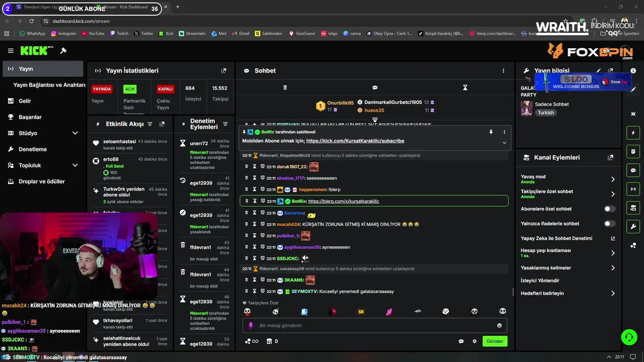644x362 pixels.
Task: Edit the Yayın bilgisi with the pencil icon
Action: point(599,71)
